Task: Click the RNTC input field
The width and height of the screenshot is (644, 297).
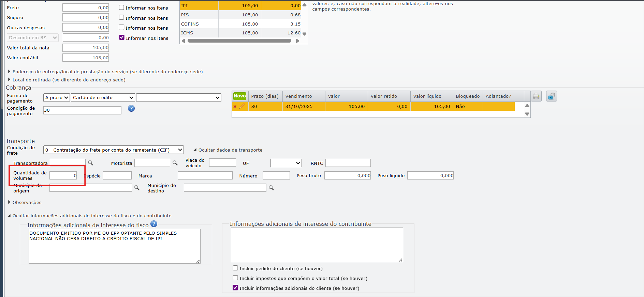Action: (348, 163)
